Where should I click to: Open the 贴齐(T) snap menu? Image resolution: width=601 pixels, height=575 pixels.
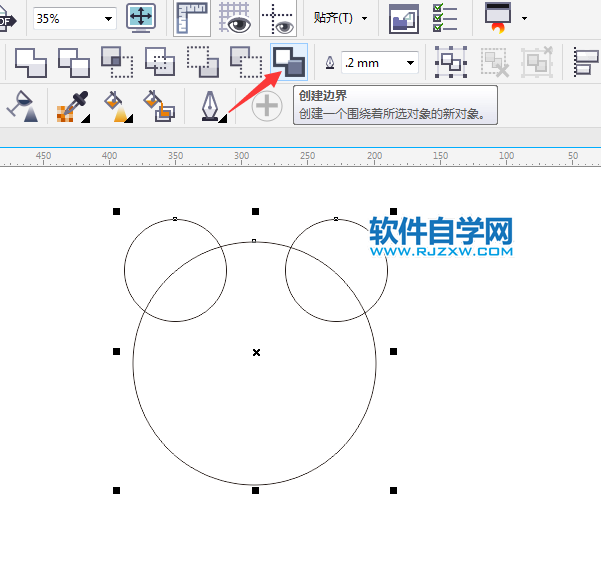(x=339, y=19)
